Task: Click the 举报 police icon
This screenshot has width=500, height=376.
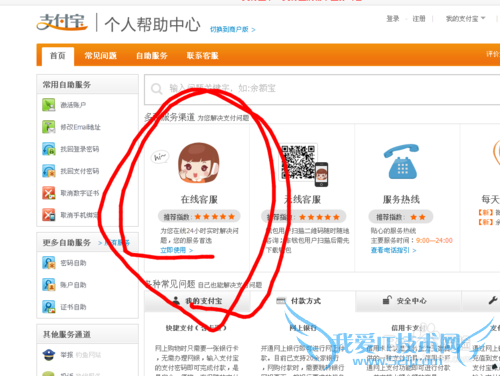Action: point(49,355)
